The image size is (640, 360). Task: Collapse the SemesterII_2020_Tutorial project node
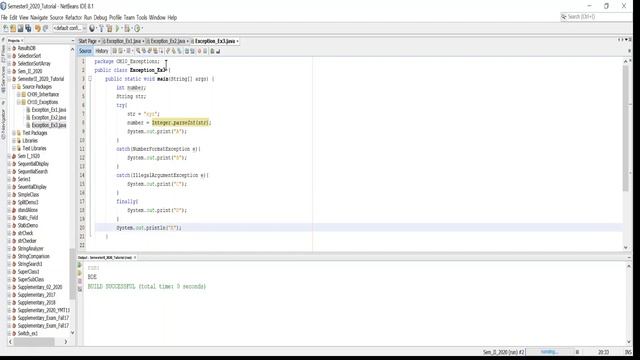tap(9, 79)
